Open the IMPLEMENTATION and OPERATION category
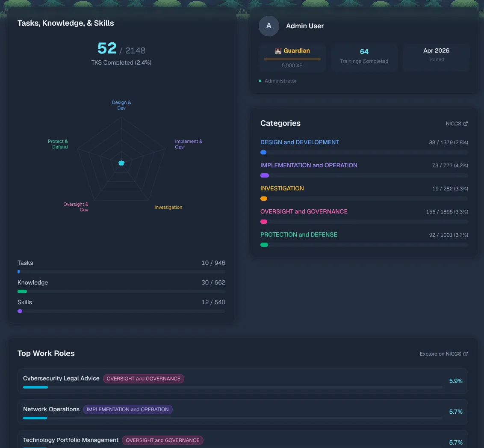 [x=309, y=165]
